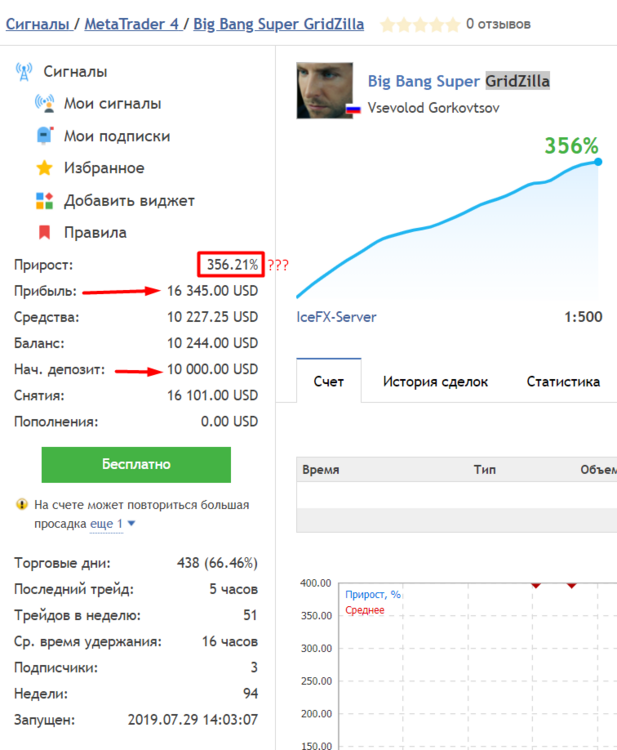Click the Трейдов в неделю value 51
The height and width of the screenshot is (750, 617).
(x=250, y=615)
